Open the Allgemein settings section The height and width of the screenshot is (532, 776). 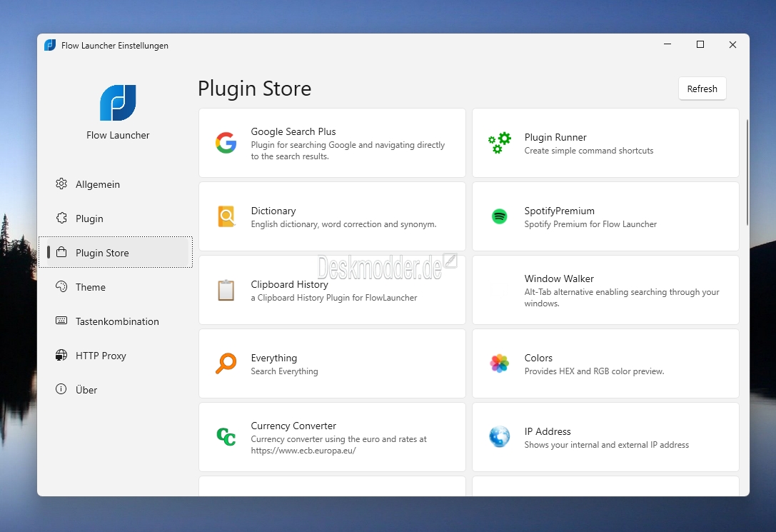coord(116,184)
